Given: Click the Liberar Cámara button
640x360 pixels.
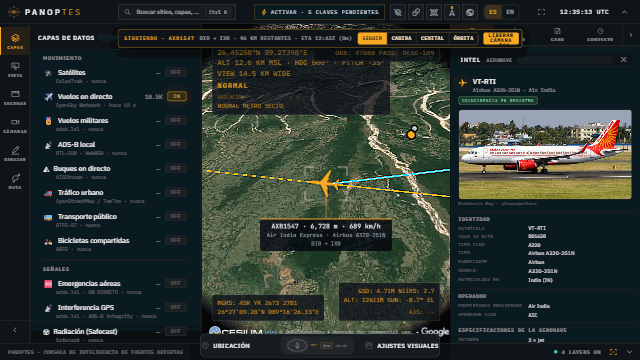Looking at the screenshot, I should pyautogui.click(x=501, y=38).
